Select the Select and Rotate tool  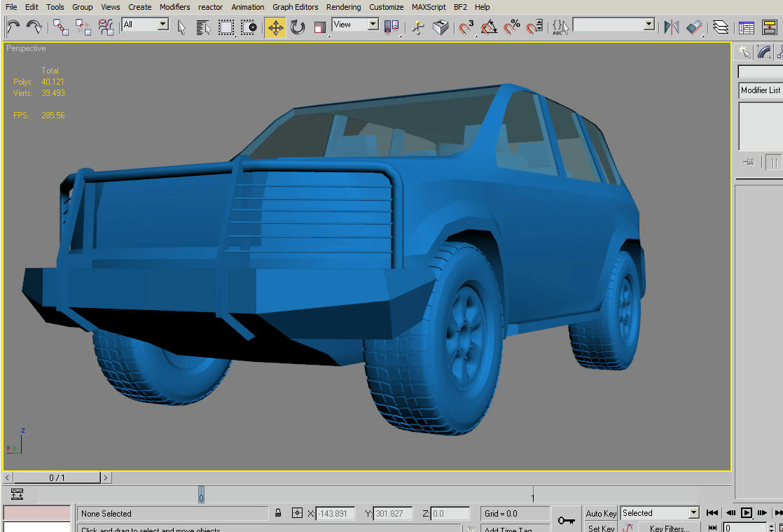pyautogui.click(x=298, y=27)
